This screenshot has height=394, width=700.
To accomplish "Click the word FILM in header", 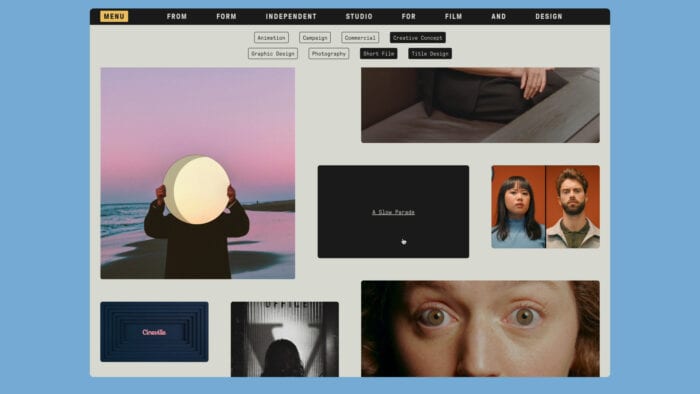I will point(454,17).
